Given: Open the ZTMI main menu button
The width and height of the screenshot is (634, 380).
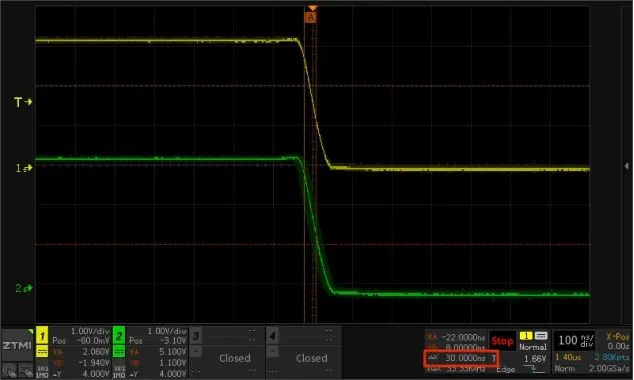Looking at the screenshot, I should tap(17, 345).
